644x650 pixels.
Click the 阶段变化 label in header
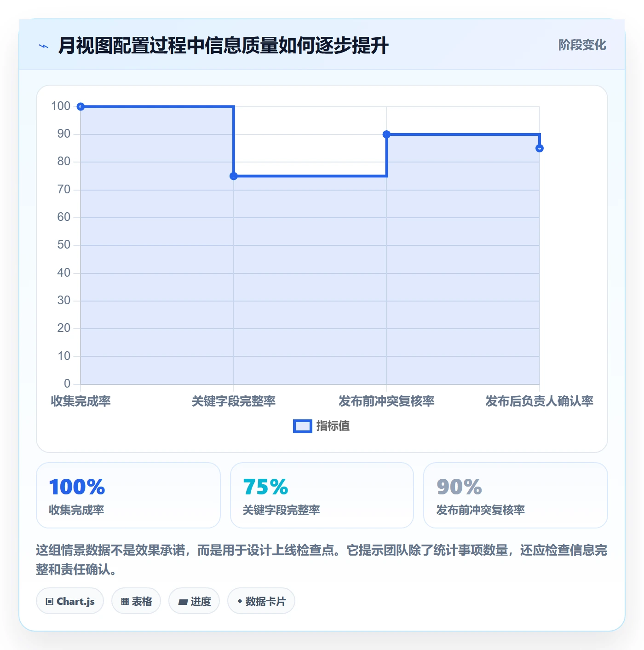click(x=582, y=45)
